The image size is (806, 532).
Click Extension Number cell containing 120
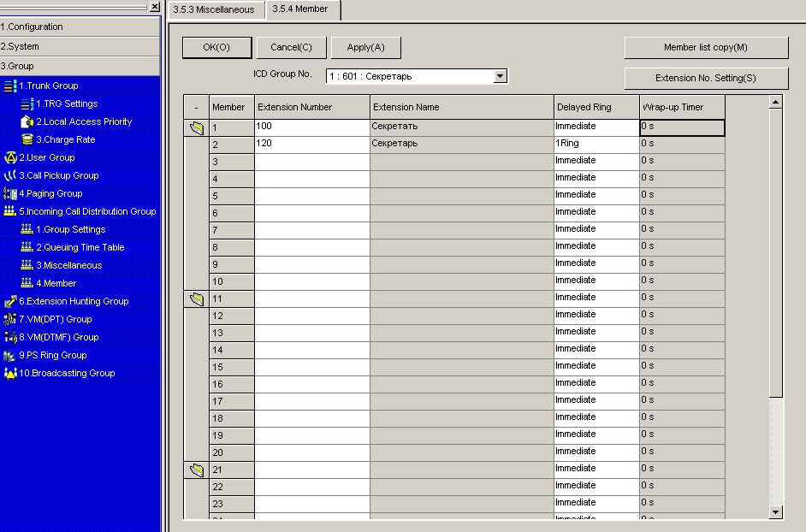coord(312,145)
